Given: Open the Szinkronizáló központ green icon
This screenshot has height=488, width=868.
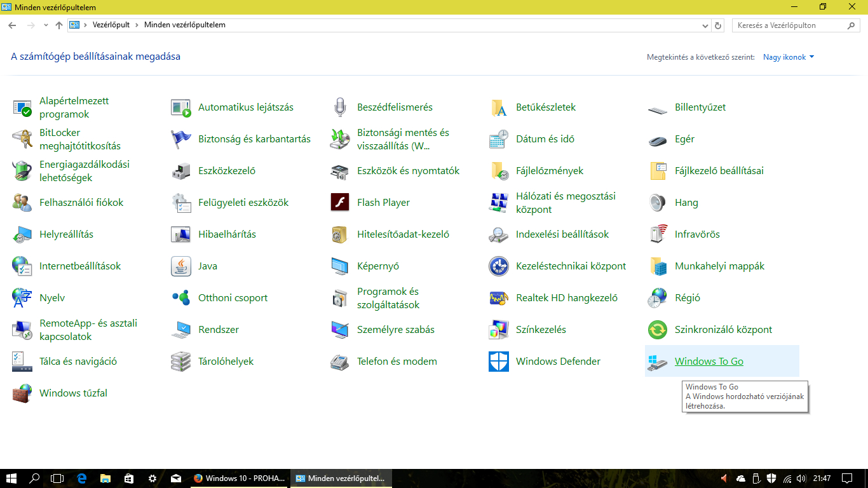Looking at the screenshot, I should 658,330.
